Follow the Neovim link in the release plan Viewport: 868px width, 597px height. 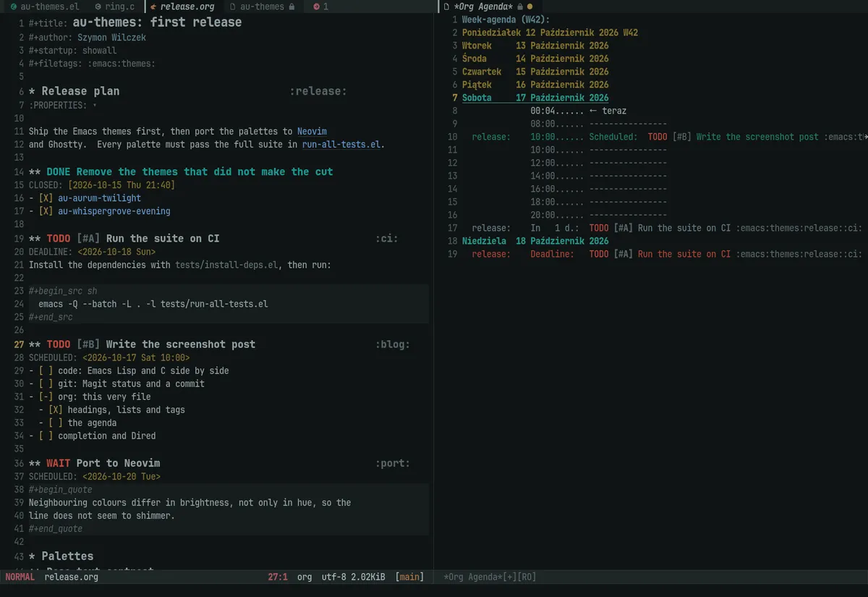coord(312,132)
